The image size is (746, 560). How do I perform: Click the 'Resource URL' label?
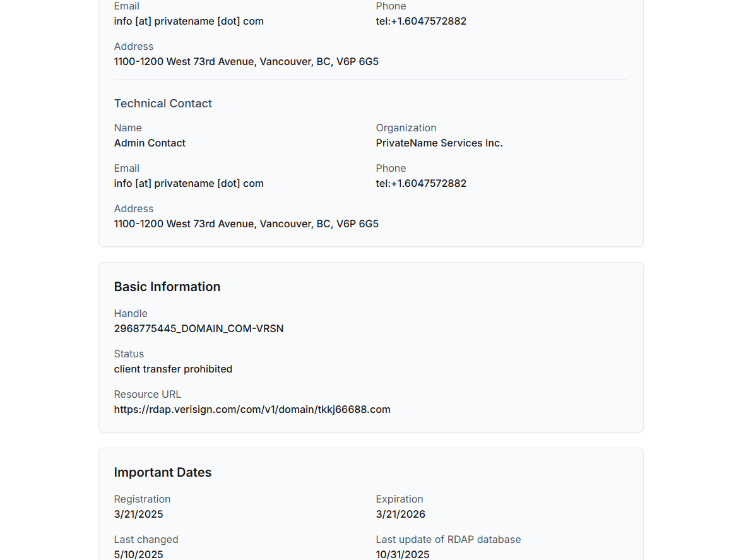pyautogui.click(x=148, y=395)
